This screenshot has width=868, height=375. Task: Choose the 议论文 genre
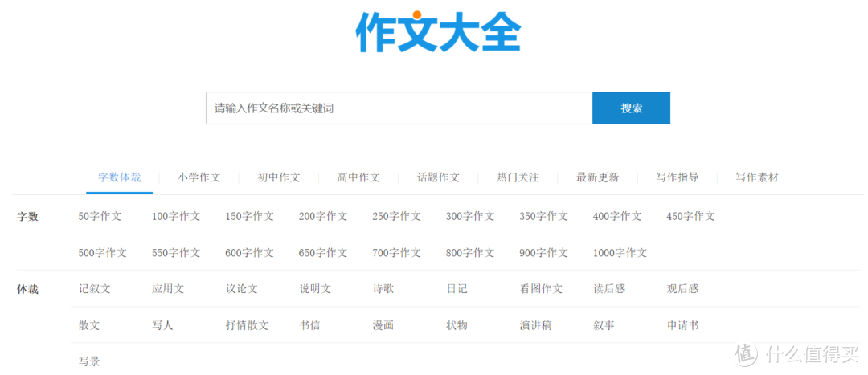tap(241, 289)
